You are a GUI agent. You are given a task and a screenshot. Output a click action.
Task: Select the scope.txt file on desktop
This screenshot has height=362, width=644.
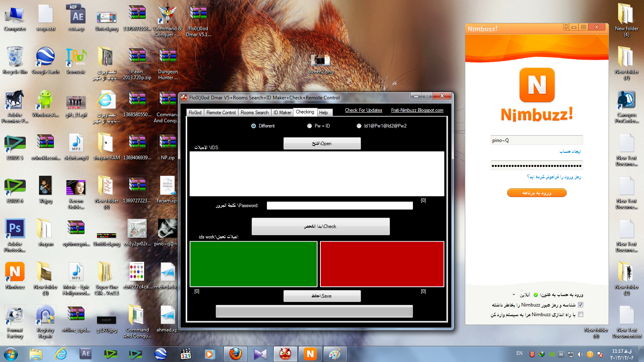click(x=45, y=18)
